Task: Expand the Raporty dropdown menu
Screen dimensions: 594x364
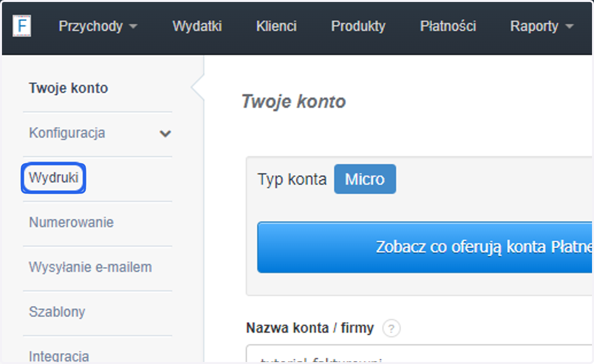Action: pyautogui.click(x=542, y=26)
